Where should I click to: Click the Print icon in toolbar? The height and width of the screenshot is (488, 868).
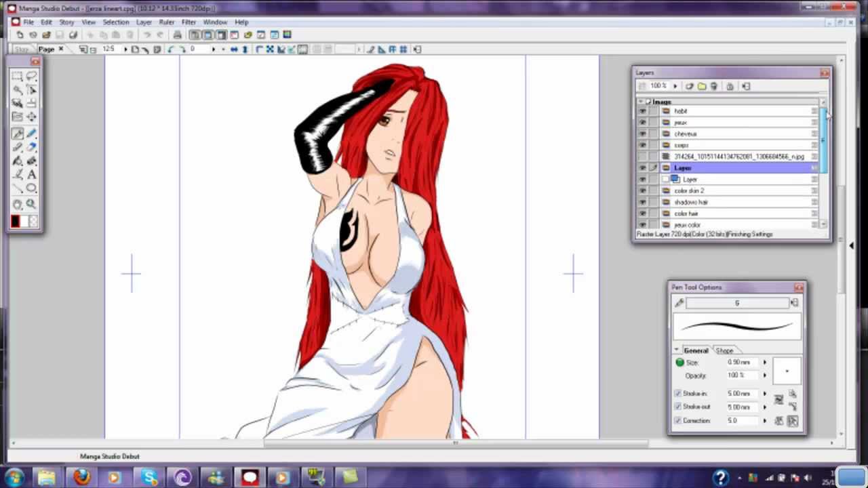[177, 35]
